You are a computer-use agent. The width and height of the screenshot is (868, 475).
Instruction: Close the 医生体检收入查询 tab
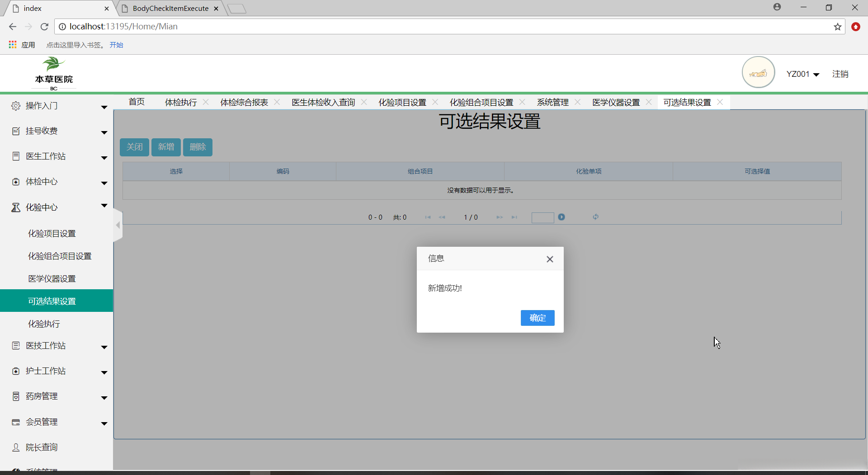(x=364, y=102)
